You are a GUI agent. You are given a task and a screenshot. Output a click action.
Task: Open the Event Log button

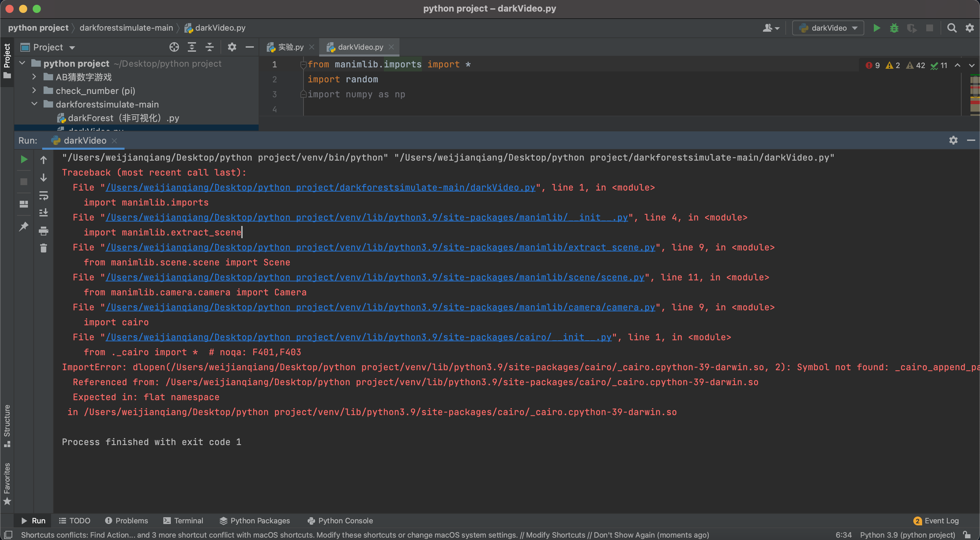936,520
